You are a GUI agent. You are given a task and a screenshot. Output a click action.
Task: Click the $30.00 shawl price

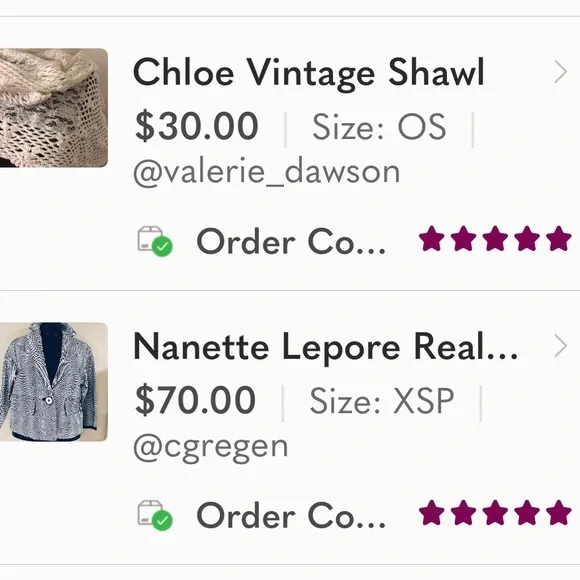click(197, 126)
